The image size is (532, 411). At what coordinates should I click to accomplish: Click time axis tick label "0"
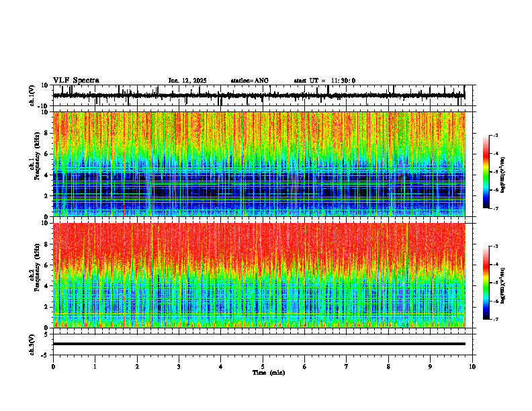point(53,367)
